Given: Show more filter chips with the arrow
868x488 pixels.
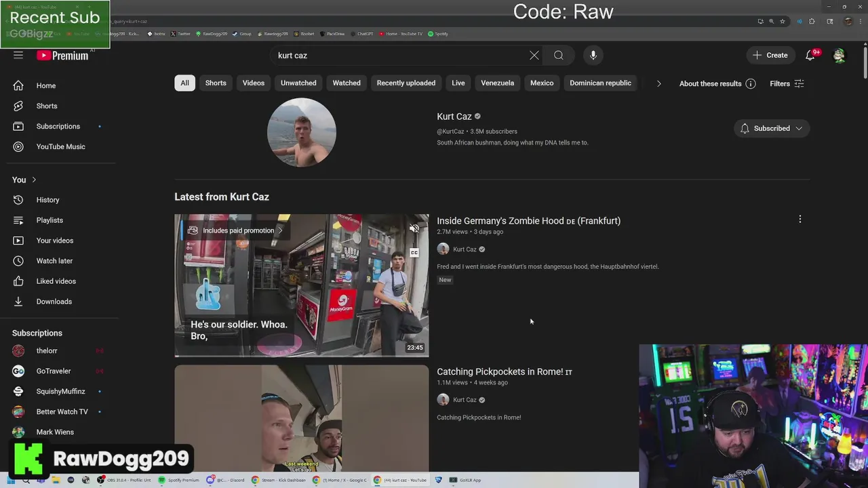Looking at the screenshot, I should click(x=658, y=83).
